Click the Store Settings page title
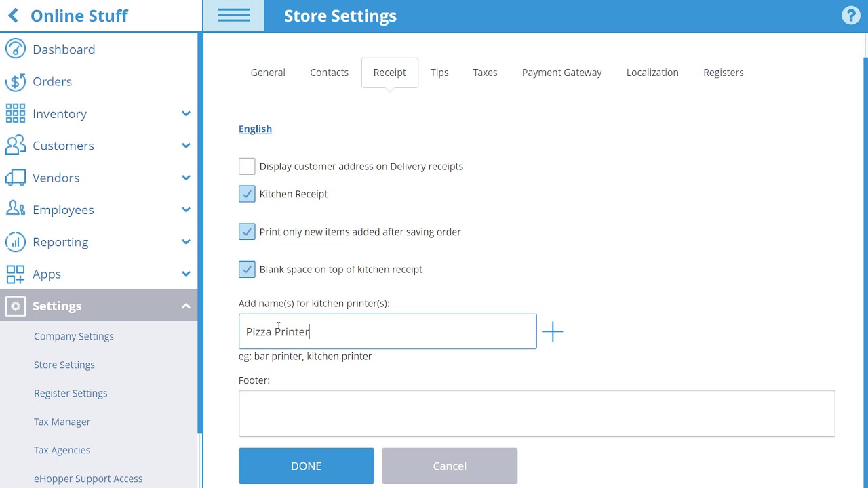868x488 pixels. pos(340,16)
